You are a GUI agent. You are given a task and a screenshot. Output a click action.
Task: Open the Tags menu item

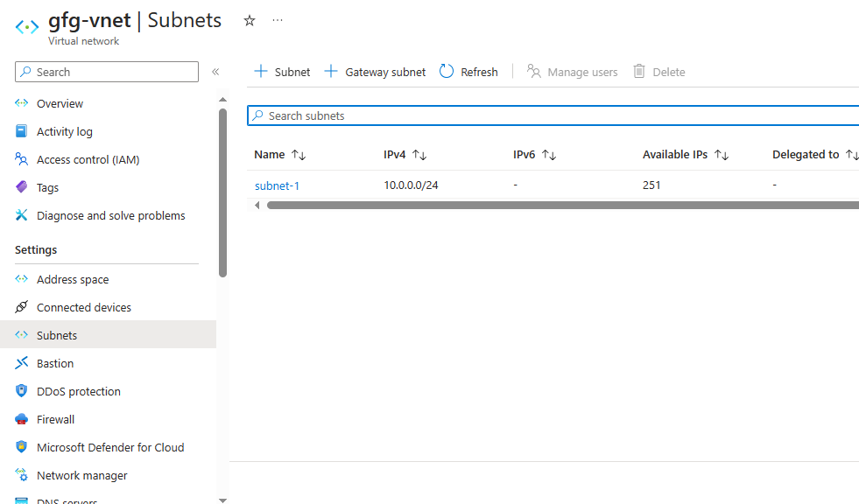47,188
